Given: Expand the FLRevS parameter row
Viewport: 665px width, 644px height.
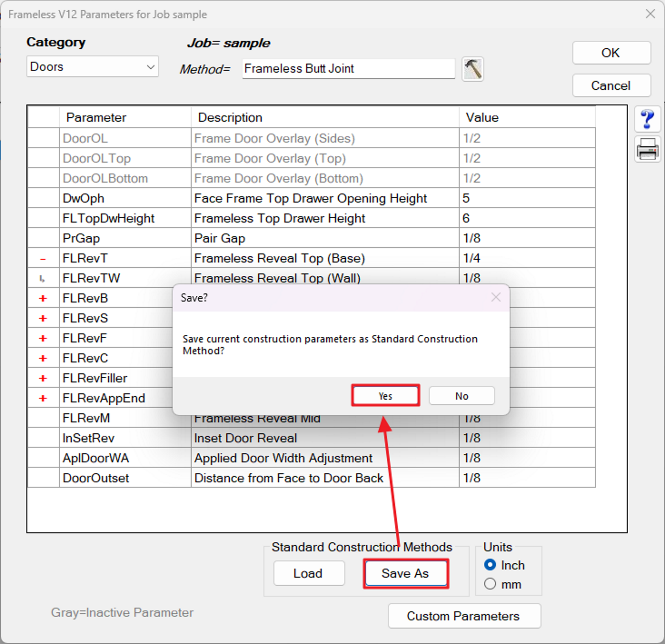Looking at the screenshot, I should (43, 318).
